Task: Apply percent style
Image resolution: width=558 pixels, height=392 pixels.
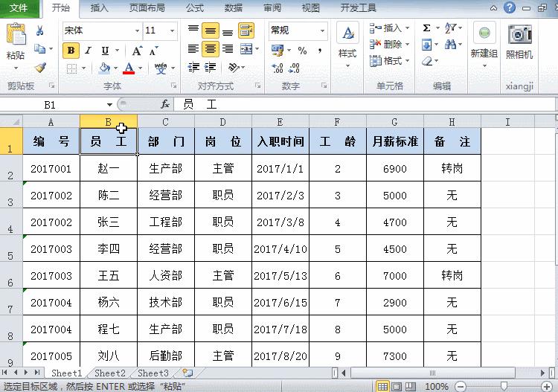Action: [302, 51]
